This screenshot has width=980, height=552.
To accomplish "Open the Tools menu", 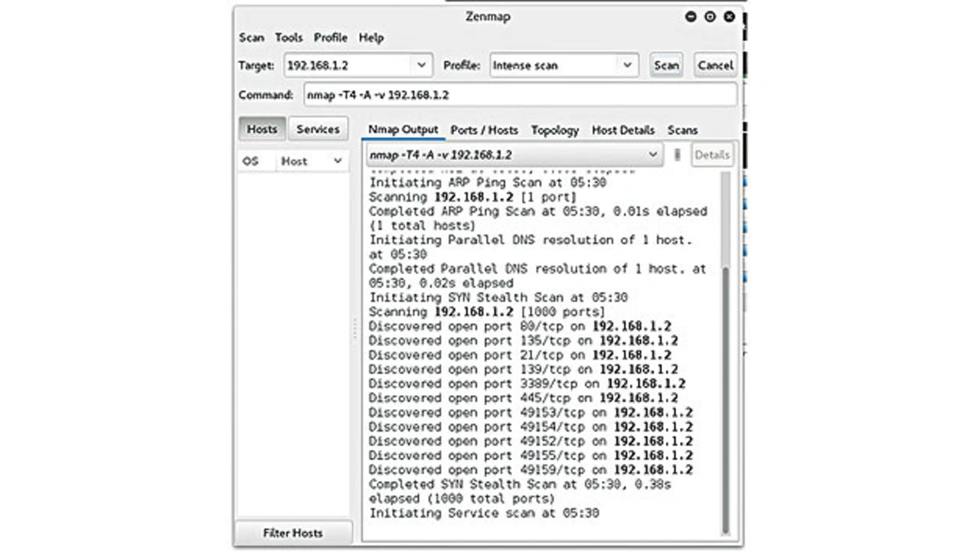I will click(289, 38).
